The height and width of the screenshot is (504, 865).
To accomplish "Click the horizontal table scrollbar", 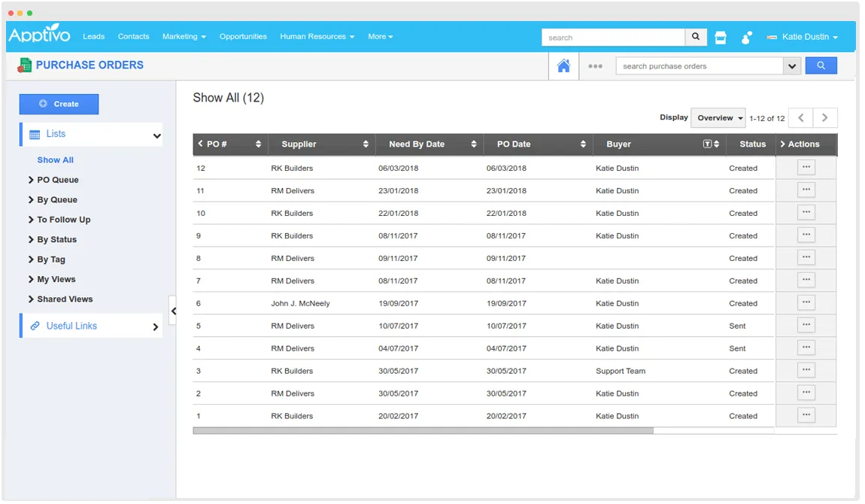I will [425, 432].
